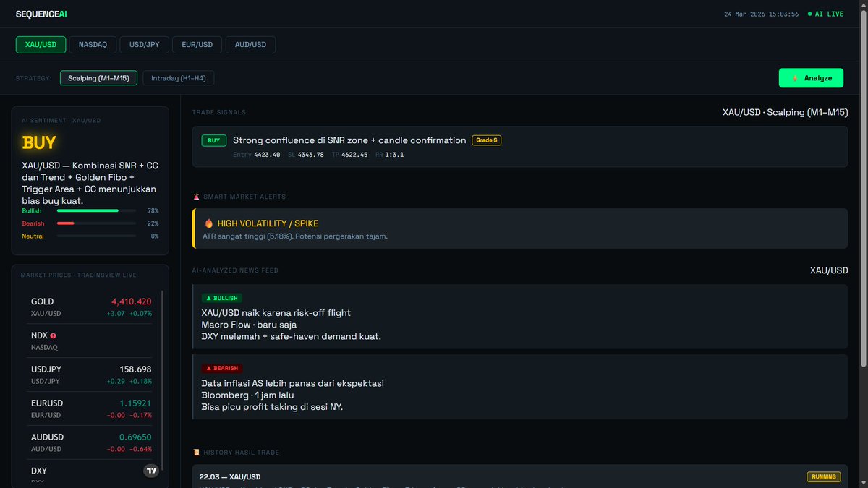Viewport: 868px width, 488px height.
Task: Click the 22% bearish percentage
Action: click(153, 223)
